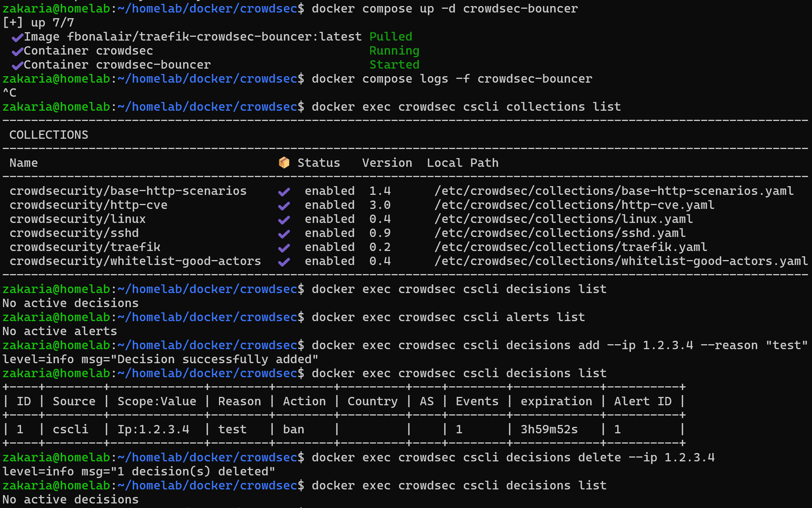Click the checkmark on the whitelist-good-actors row
812x508 pixels.
(x=284, y=262)
